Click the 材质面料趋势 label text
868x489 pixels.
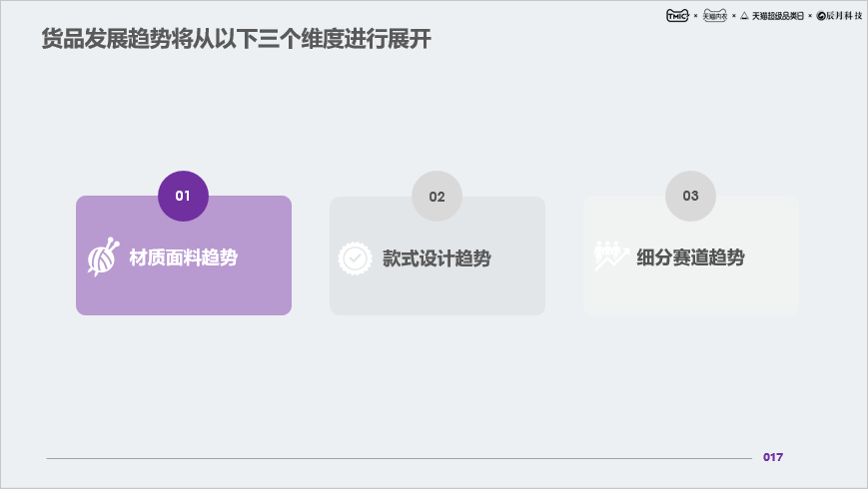click(x=184, y=257)
